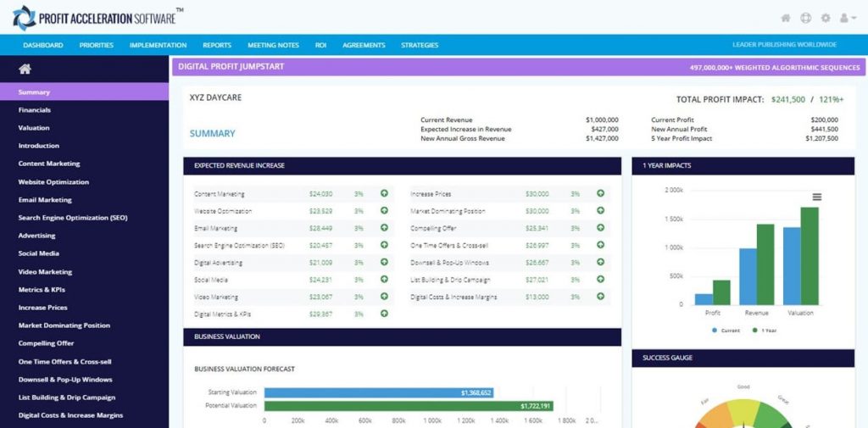868x428 pixels.
Task: Click the green arrow for Video Marketing row
Action: [x=384, y=297]
